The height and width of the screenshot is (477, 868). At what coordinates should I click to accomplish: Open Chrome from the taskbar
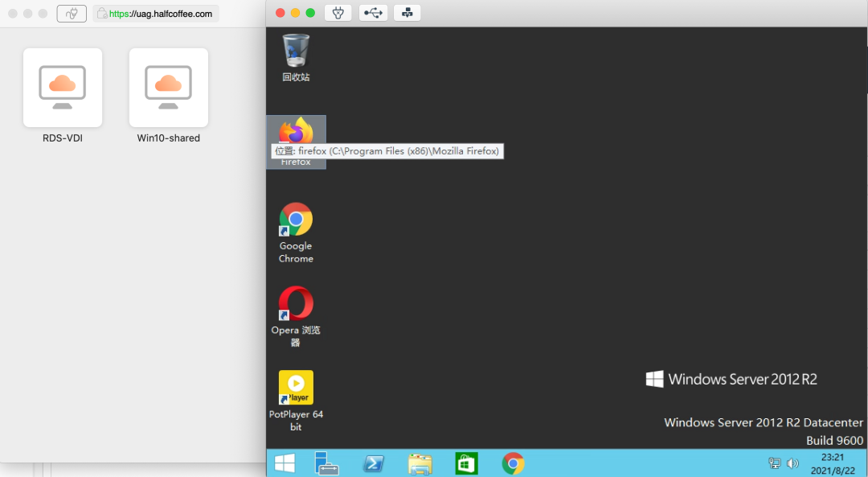point(513,463)
